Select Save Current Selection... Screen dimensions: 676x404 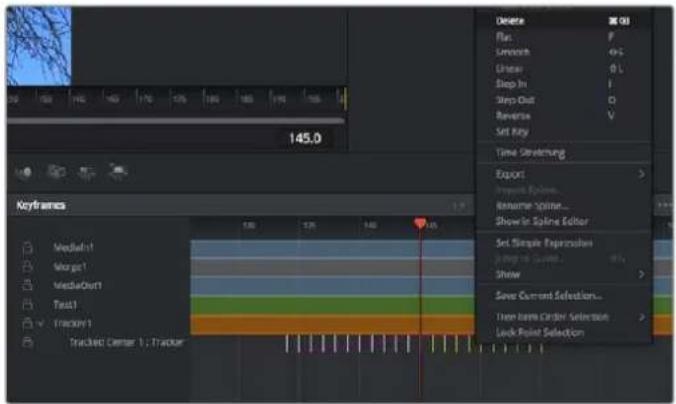coord(548,296)
